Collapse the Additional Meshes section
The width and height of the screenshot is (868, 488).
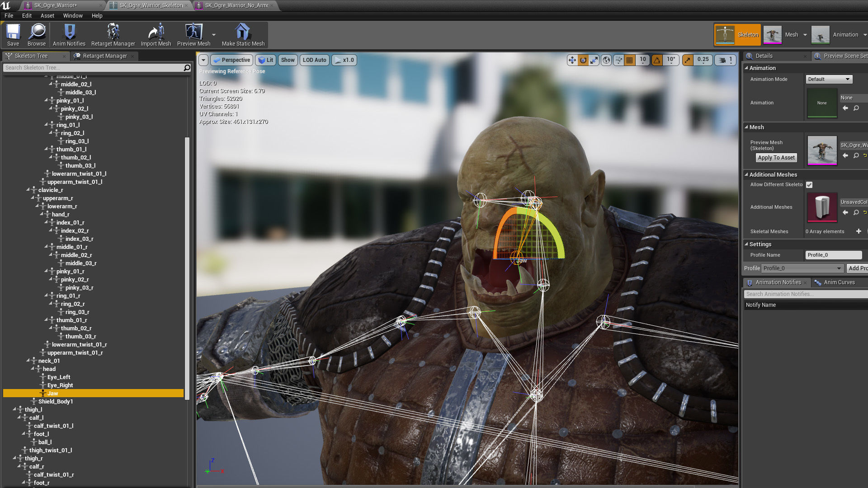[x=746, y=174]
